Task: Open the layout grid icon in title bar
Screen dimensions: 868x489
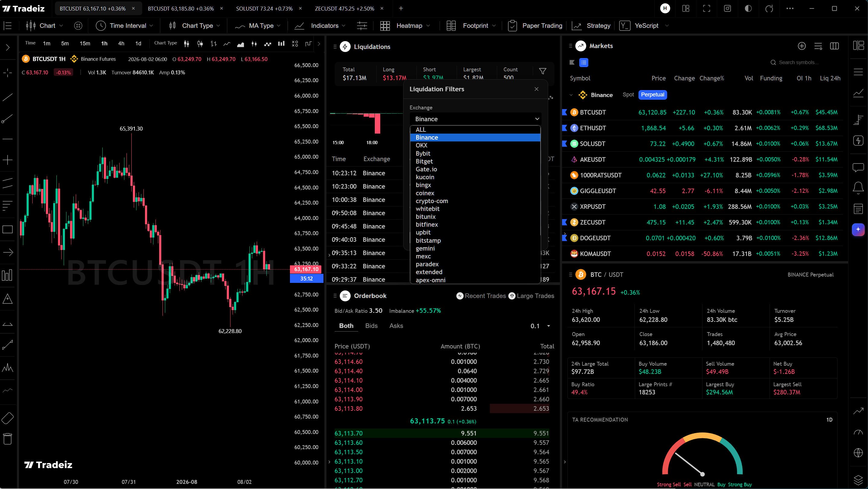Action: 686,8
